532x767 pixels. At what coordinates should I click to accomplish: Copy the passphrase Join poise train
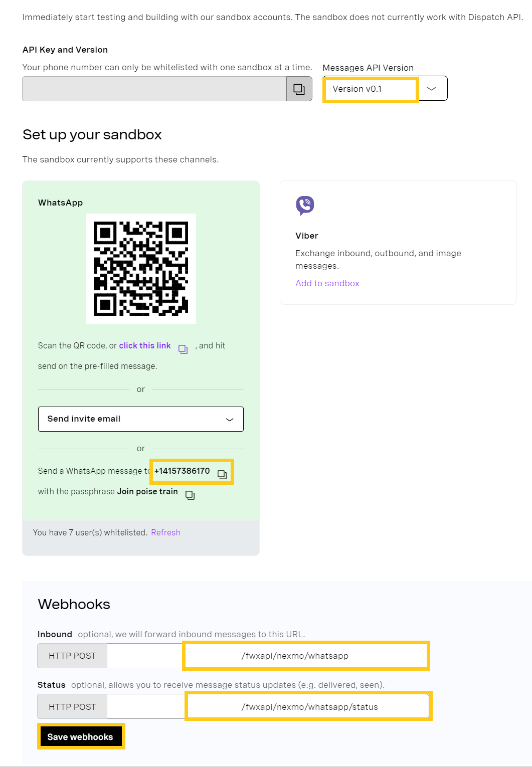coord(190,495)
